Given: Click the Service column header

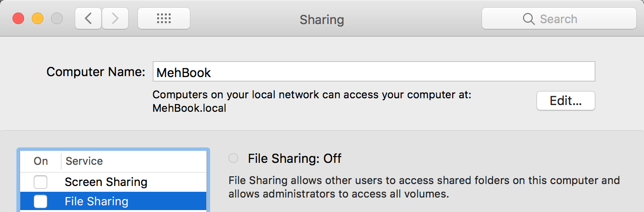Looking at the screenshot, I should pyautogui.click(x=84, y=161).
